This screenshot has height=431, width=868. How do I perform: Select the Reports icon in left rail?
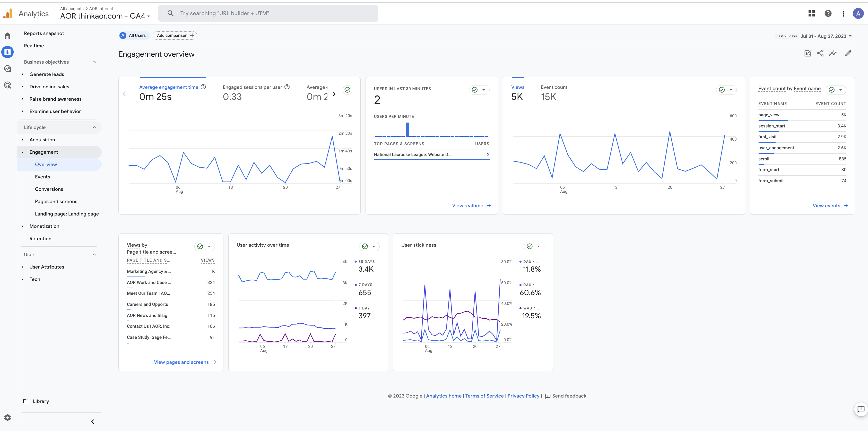tap(7, 52)
